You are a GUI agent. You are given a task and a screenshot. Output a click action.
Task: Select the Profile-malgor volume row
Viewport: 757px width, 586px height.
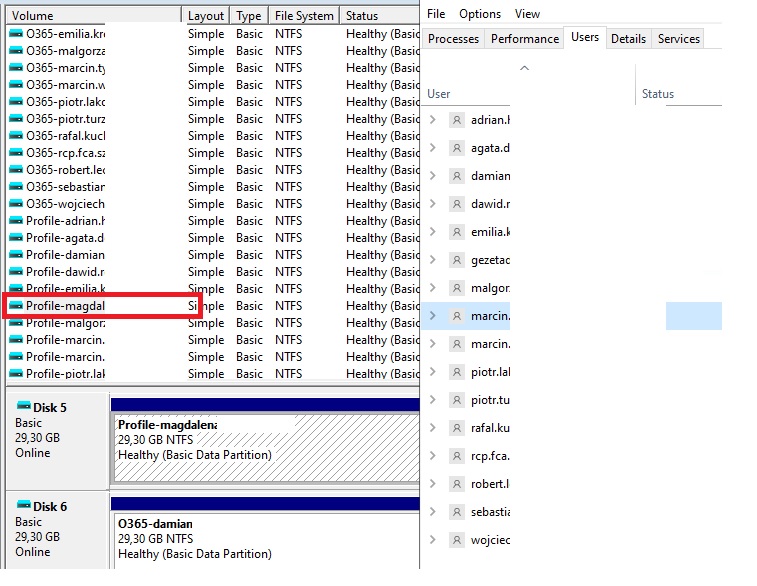(213, 322)
